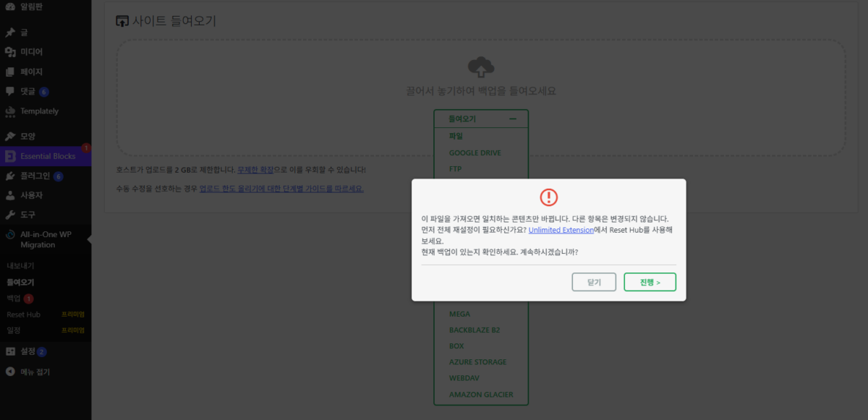
Task: Collapse the 들여오기 import source dropdown
Action: click(x=481, y=119)
